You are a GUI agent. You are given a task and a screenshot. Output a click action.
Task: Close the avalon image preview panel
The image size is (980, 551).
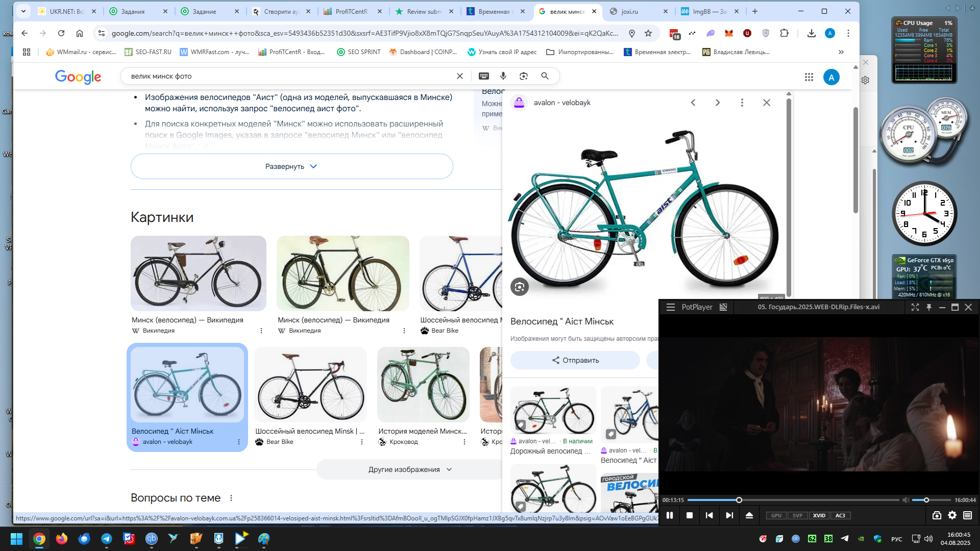pos(767,103)
